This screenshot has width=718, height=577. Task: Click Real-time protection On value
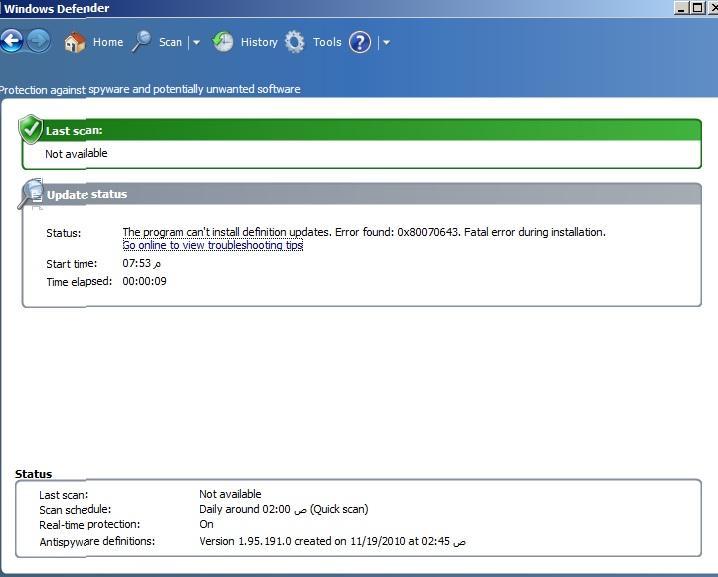206,524
